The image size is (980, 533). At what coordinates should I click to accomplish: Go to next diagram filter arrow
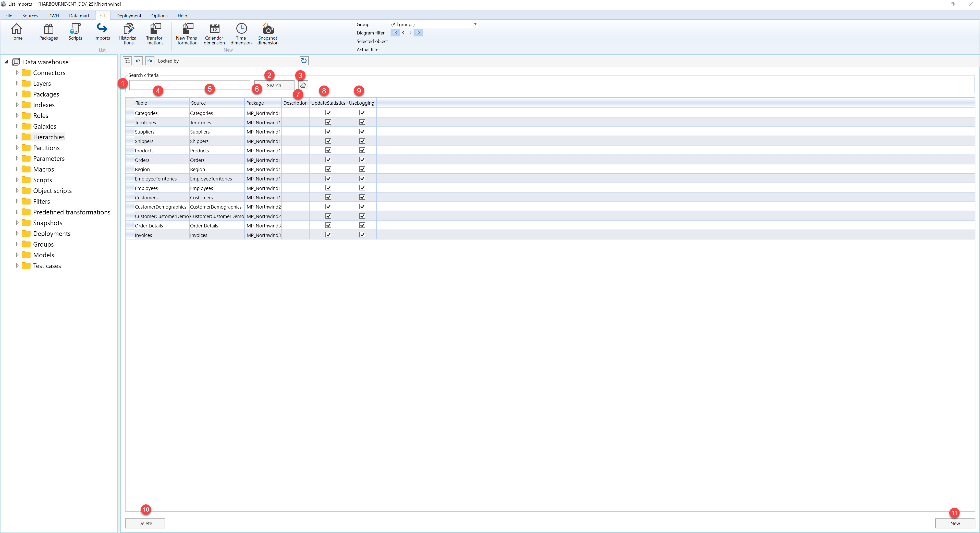pyautogui.click(x=410, y=33)
